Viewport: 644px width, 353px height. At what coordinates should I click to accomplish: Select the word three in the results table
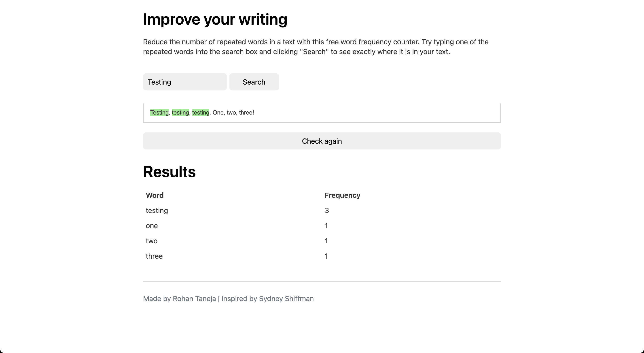coord(154,256)
